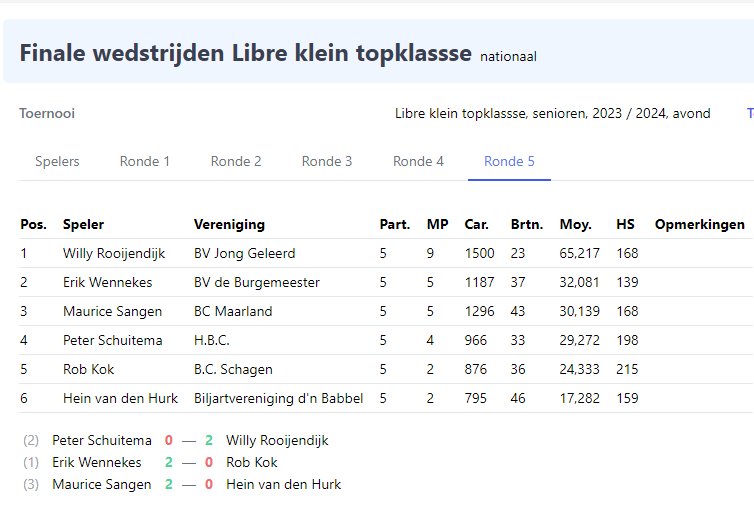
Task: Select Hein van den Hurk standings row
Action: click(x=120, y=399)
